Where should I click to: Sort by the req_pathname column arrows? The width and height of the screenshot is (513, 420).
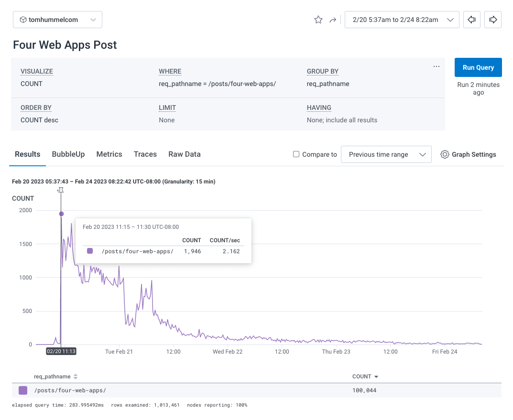pos(76,377)
